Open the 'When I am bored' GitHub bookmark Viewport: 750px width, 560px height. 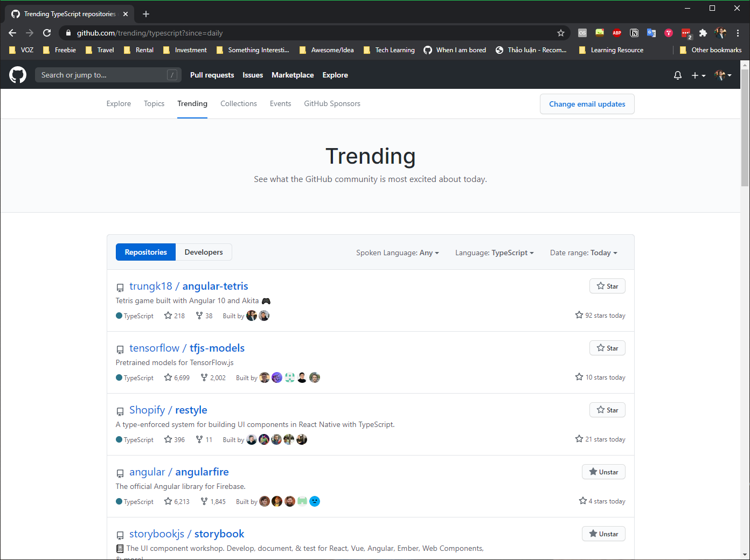455,50
